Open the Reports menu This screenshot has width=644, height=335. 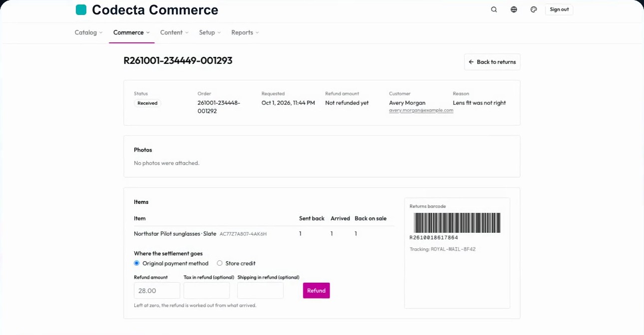click(245, 32)
